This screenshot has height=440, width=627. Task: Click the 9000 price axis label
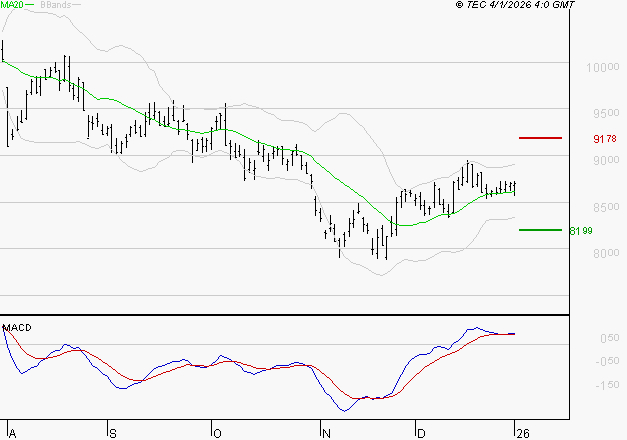[x=606, y=160]
